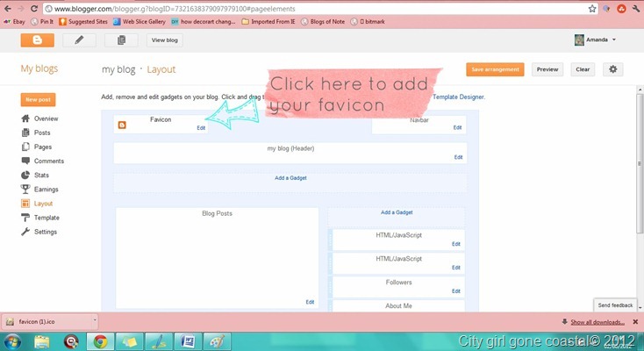Viewport: 644px width, 351px height.
Task: Click Show all downloads link
Action: pyautogui.click(x=597, y=322)
